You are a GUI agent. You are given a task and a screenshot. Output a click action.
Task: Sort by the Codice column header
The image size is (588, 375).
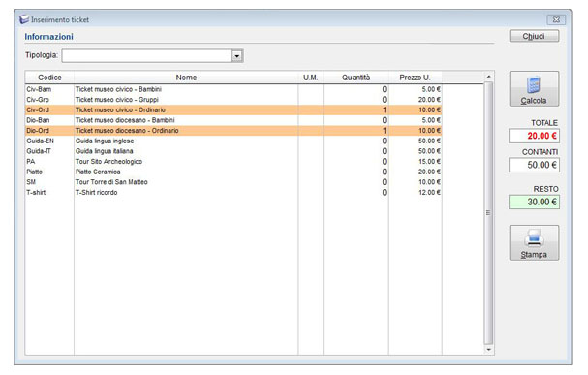(49, 78)
